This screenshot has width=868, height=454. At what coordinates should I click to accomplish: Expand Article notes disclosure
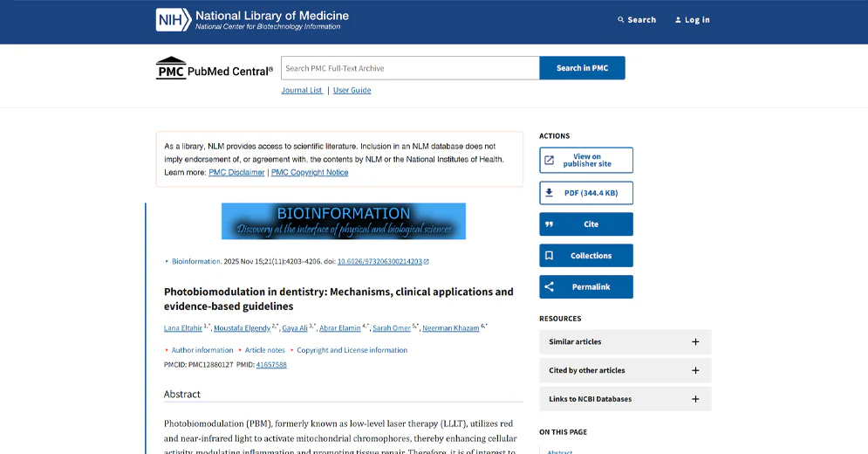pos(262,350)
